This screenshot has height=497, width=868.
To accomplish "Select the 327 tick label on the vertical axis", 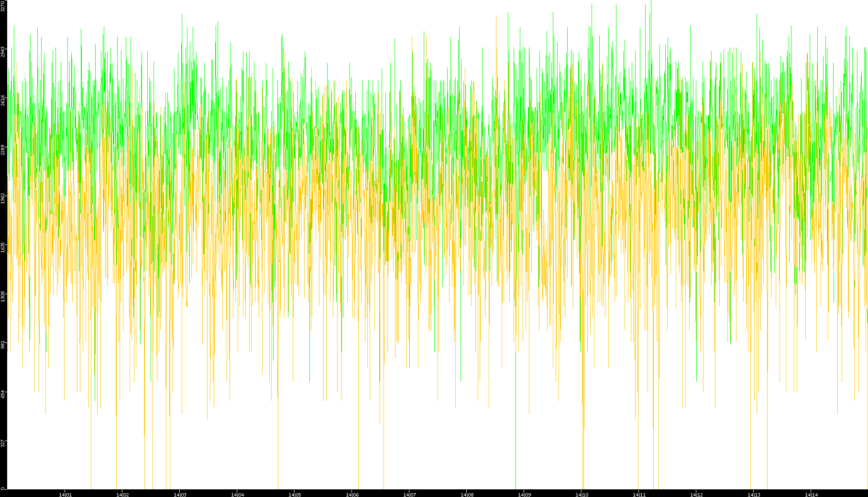I will coord(3,443).
